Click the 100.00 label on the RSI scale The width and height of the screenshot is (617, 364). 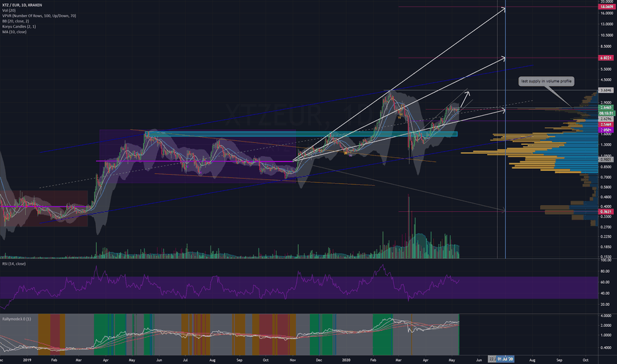coord(606,260)
